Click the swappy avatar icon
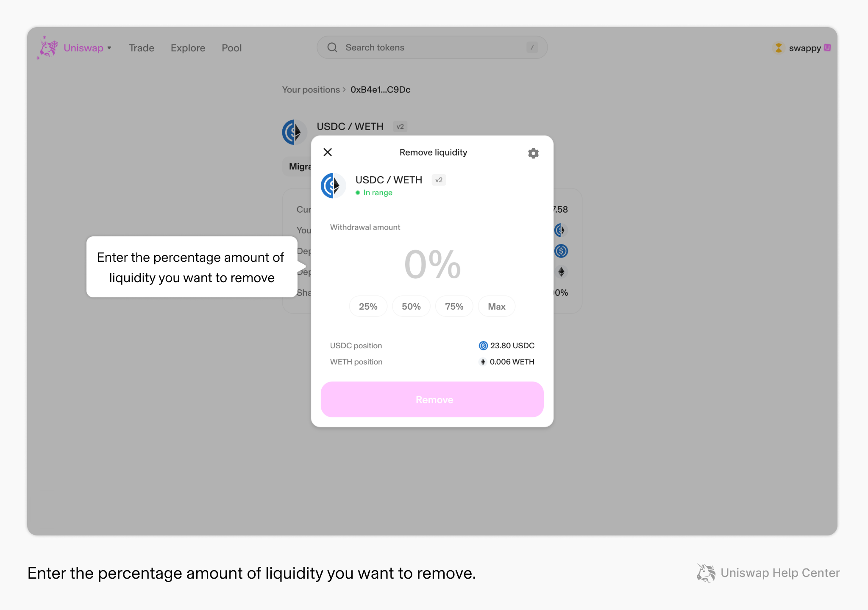This screenshot has height=610, width=868. coord(779,48)
